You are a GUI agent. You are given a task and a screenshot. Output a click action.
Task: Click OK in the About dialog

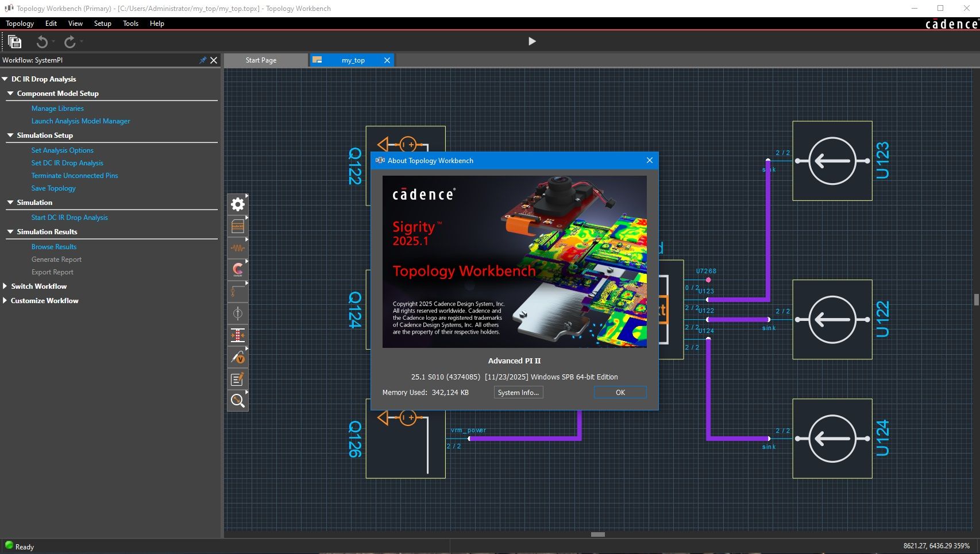coord(620,393)
